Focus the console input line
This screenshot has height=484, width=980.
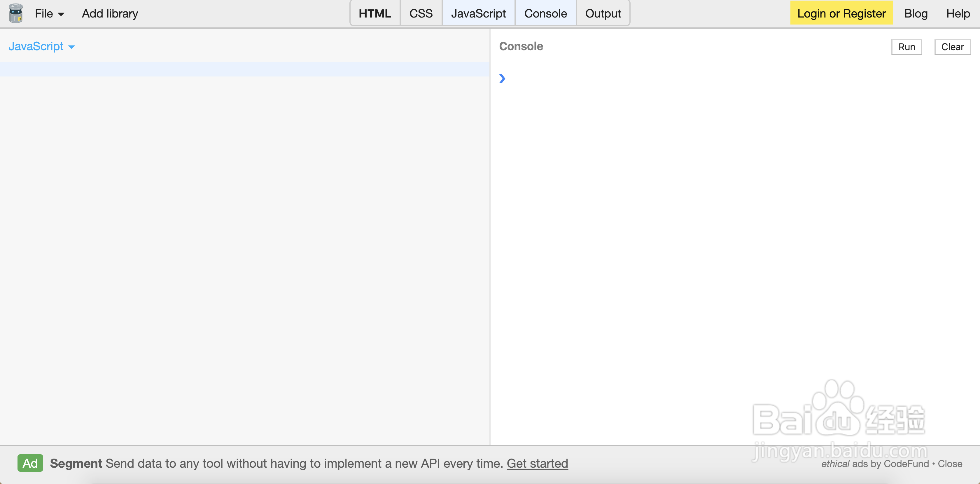pyautogui.click(x=685, y=79)
